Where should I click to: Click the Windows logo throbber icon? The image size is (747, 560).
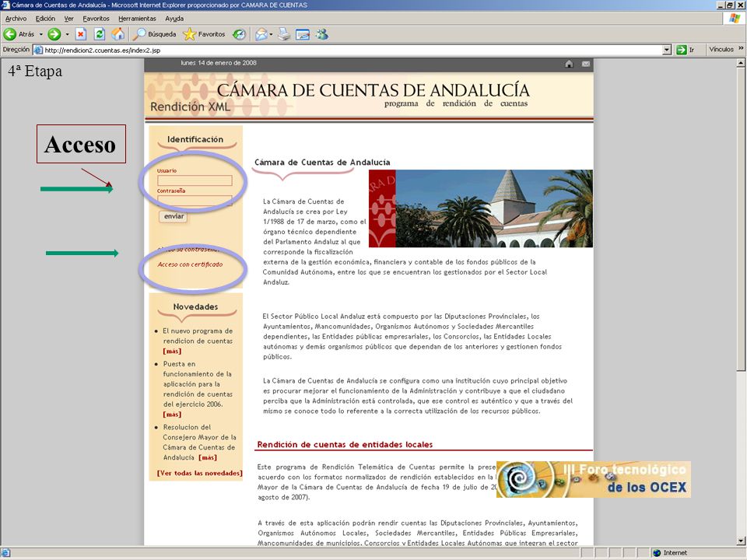pyautogui.click(x=735, y=19)
